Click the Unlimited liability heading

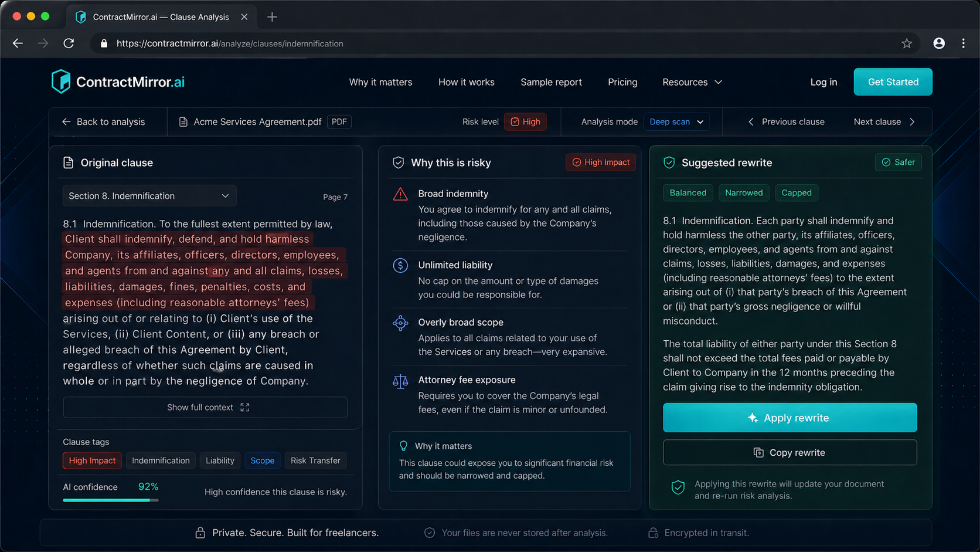point(455,265)
